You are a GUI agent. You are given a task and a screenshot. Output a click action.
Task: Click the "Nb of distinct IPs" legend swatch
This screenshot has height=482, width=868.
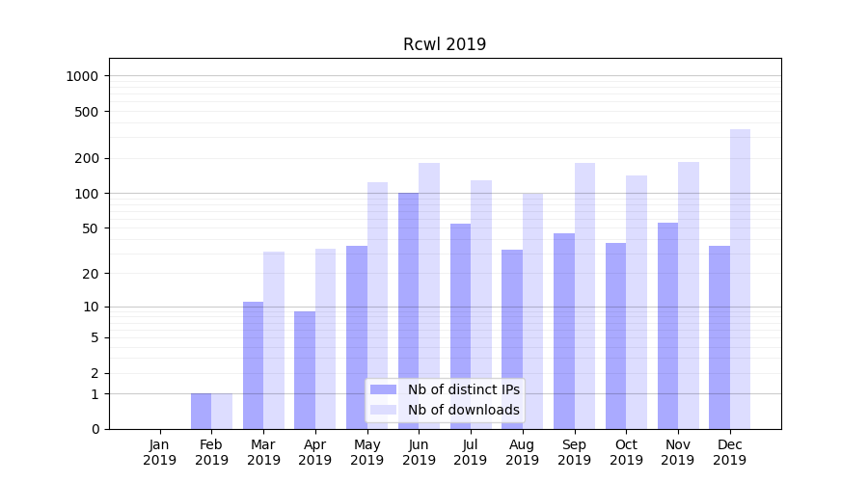click(383, 389)
